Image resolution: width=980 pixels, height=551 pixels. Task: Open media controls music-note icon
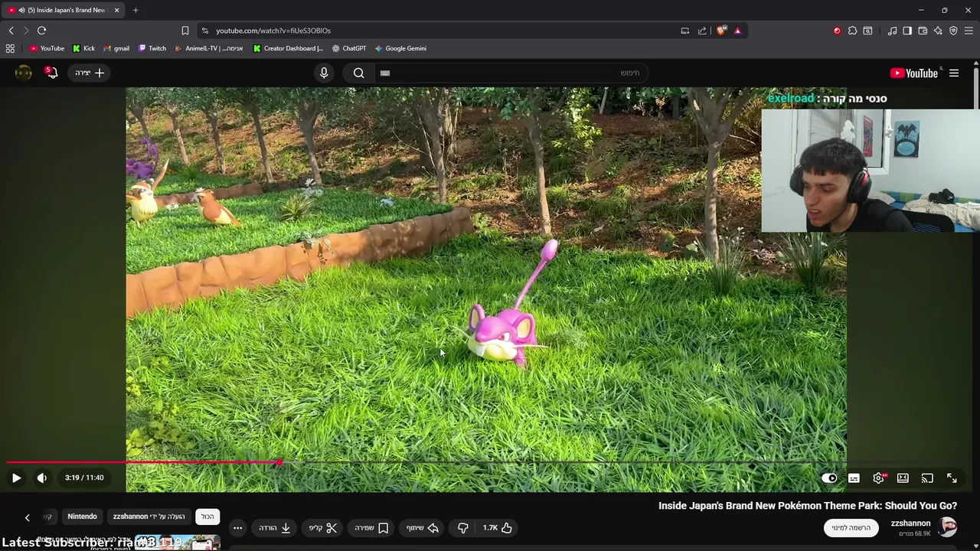(x=892, y=31)
